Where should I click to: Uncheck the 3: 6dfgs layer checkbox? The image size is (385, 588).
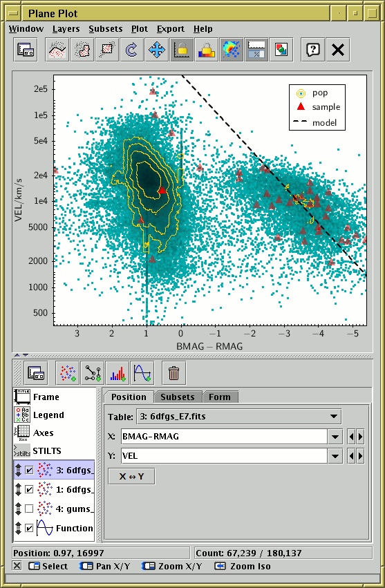[29, 470]
